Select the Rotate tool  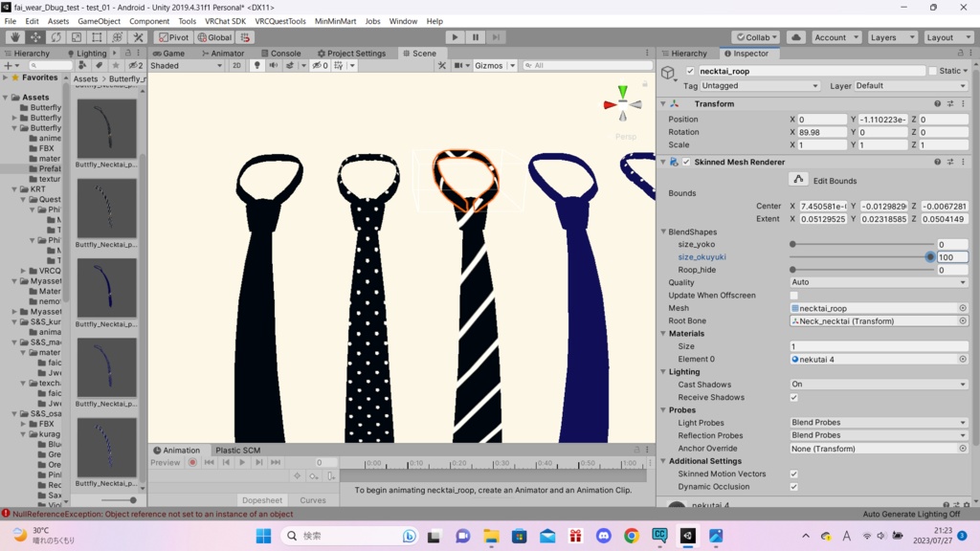tap(56, 37)
